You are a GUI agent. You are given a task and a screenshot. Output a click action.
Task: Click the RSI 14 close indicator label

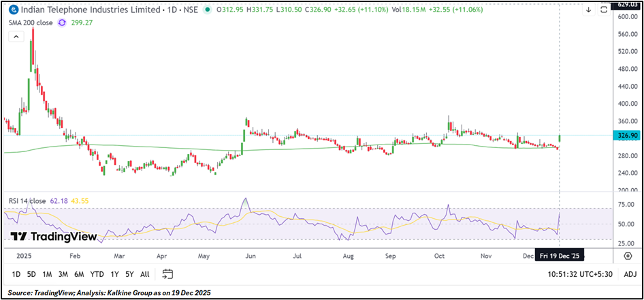click(x=27, y=201)
